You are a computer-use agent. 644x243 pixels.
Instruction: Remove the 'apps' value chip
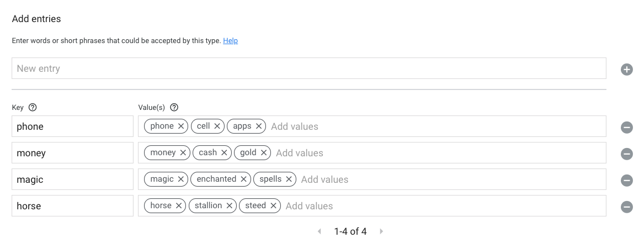coord(258,126)
